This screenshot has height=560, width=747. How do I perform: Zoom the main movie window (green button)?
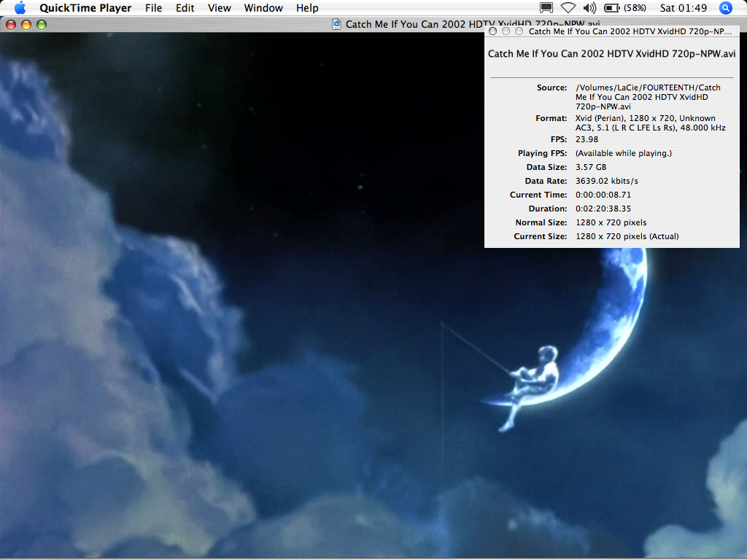tap(42, 25)
